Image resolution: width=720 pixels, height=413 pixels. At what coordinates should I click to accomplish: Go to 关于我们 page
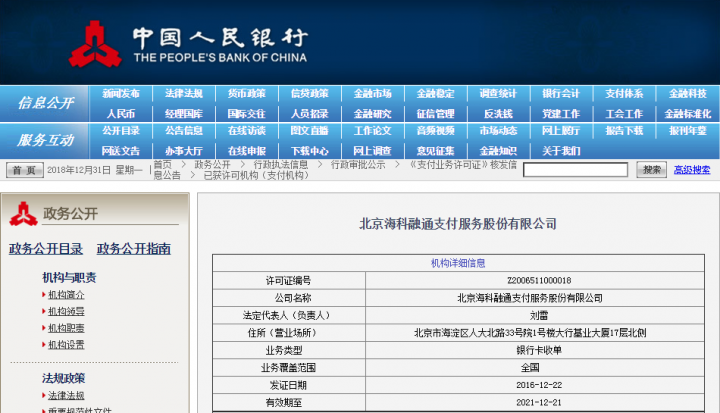[561, 151]
